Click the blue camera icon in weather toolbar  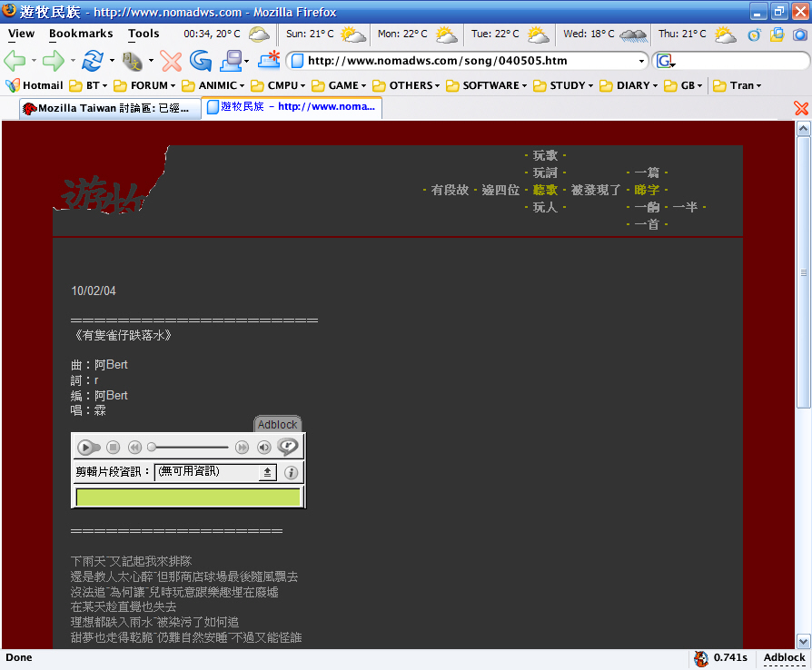coord(800,34)
